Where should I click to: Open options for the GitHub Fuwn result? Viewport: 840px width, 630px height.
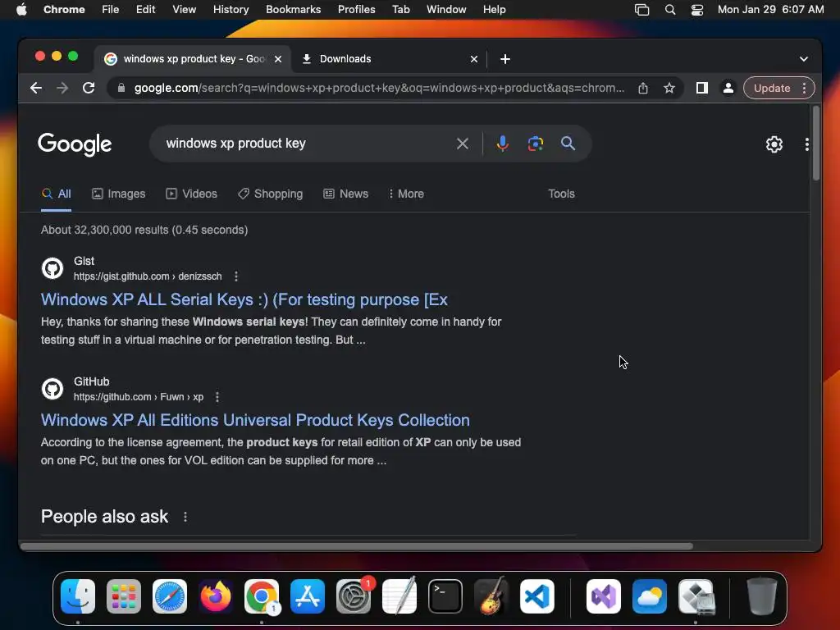click(217, 397)
